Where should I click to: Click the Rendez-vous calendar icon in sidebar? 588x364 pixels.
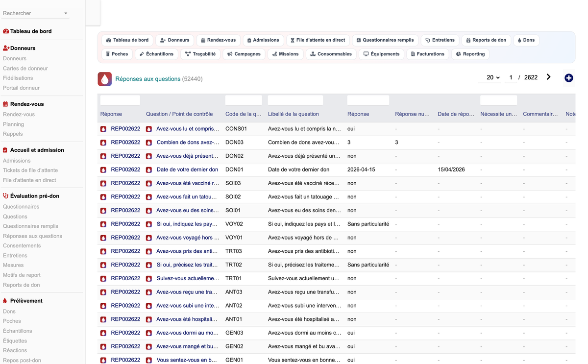click(x=5, y=104)
